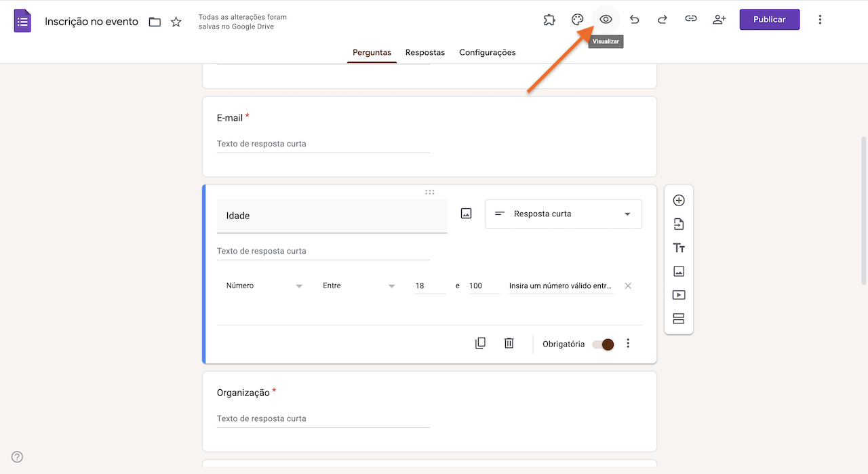Viewport: 868px width, 474px height.
Task: Open the Resposta curta answer type dropdown
Action: (x=563, y=214)
